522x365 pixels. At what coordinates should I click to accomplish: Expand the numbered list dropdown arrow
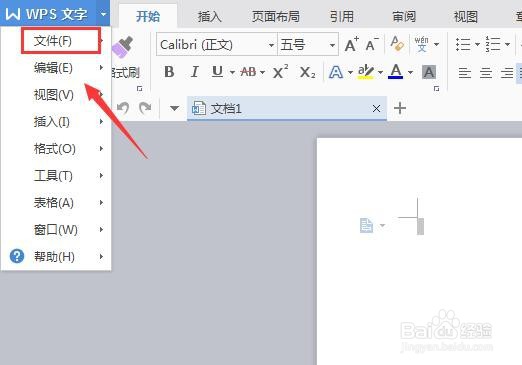pos(507,44)
